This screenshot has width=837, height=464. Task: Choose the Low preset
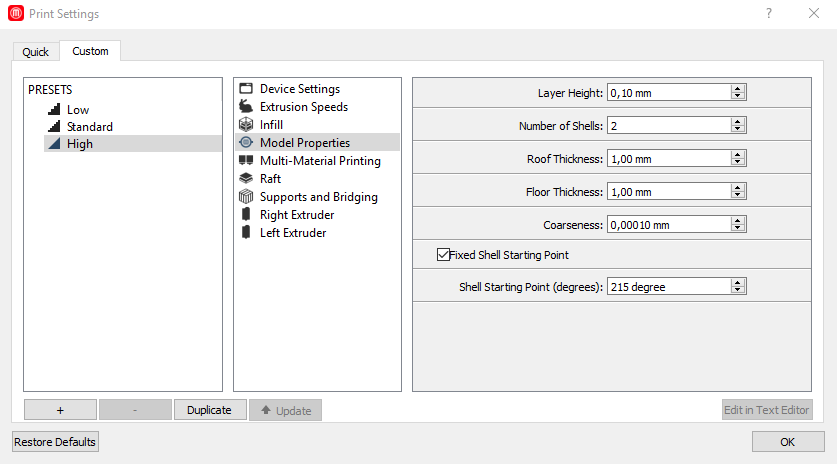[x=77, y=110]
